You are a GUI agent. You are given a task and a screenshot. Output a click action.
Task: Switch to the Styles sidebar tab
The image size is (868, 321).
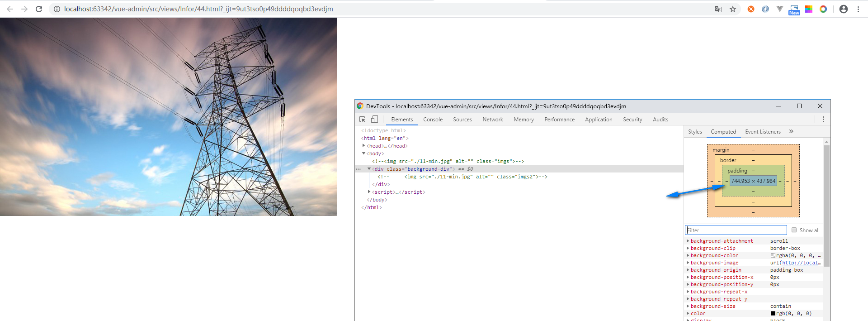(x=695, y=132)
